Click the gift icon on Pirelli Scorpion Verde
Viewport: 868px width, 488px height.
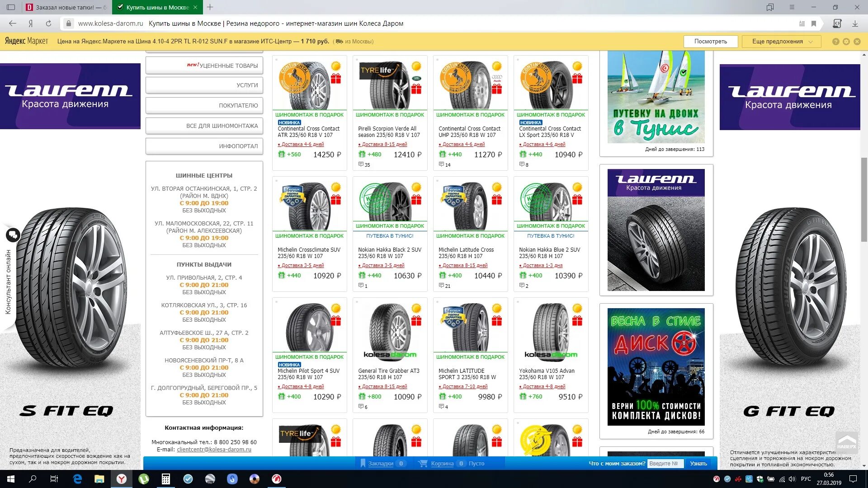[416, 89]
